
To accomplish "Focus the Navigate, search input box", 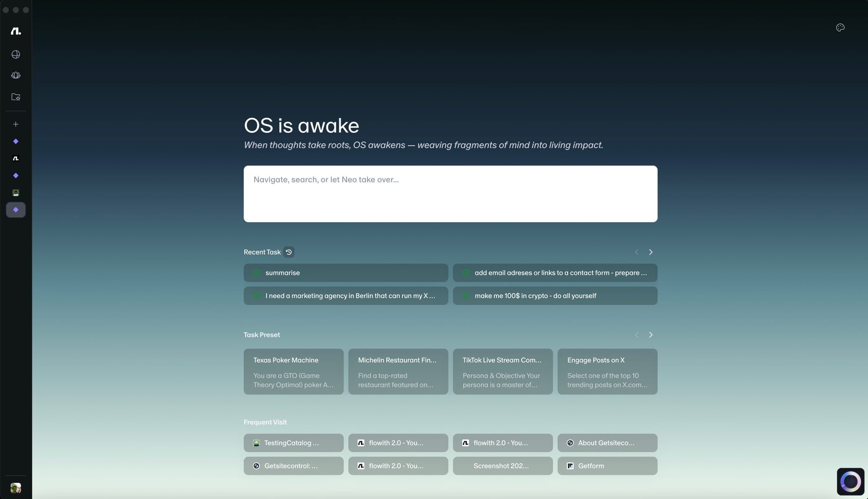I will 450,194.
